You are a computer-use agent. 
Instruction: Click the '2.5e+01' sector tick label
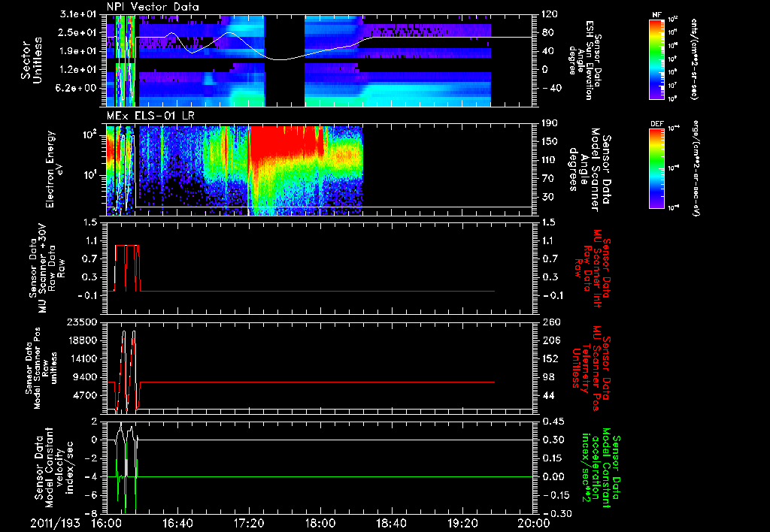pos(78,32)
